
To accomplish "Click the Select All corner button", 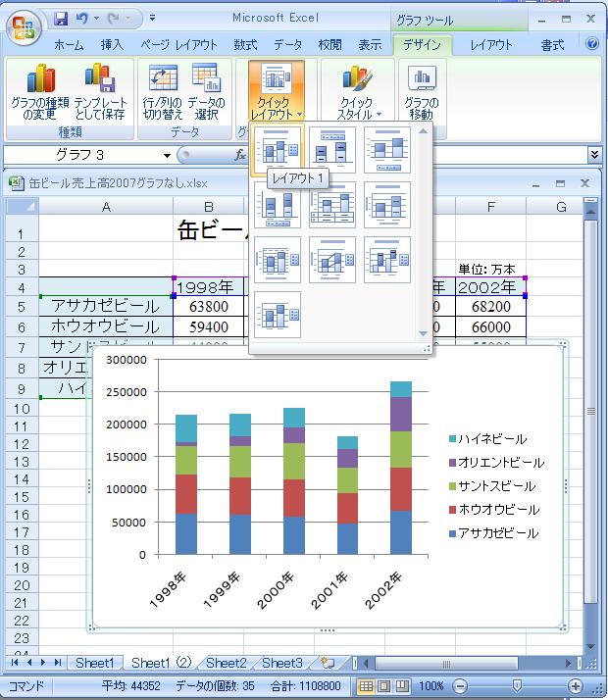I will pyautogui.click(x=23, y=206).
